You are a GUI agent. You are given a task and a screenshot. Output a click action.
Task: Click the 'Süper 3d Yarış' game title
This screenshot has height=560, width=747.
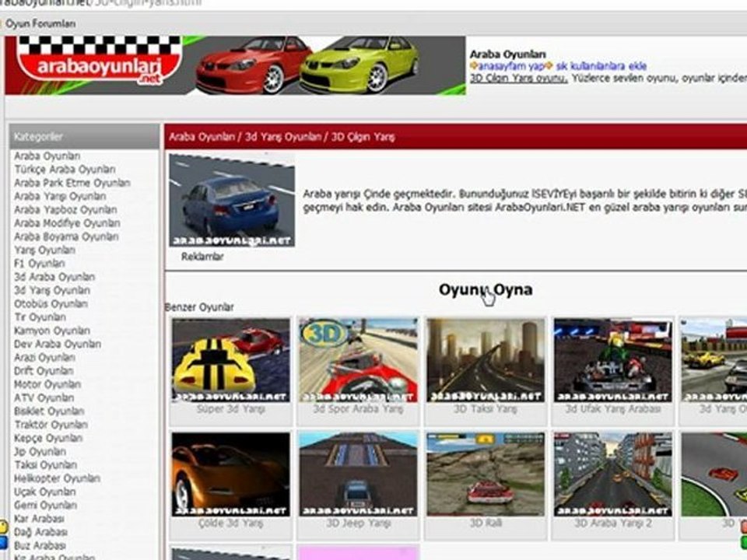(x=230, y=409)
